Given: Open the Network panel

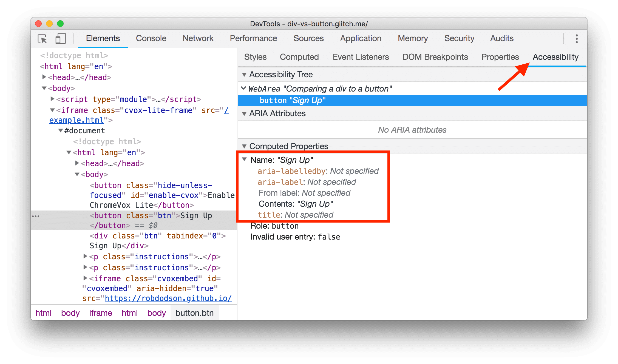Looking at the screenshot, I should pyautogui.click(x=198, y=38).
